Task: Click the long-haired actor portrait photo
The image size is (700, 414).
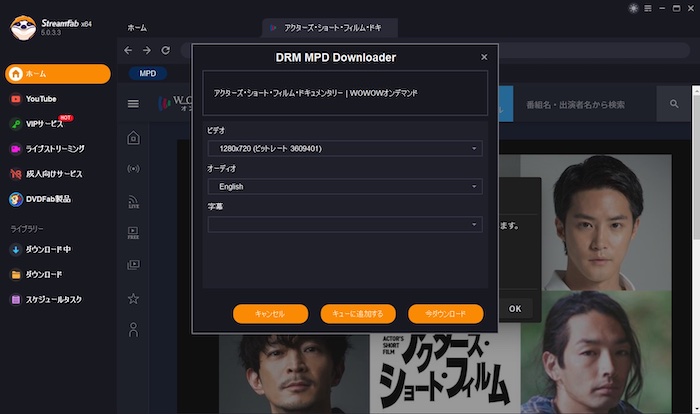Action: click(x=596, y=352)
